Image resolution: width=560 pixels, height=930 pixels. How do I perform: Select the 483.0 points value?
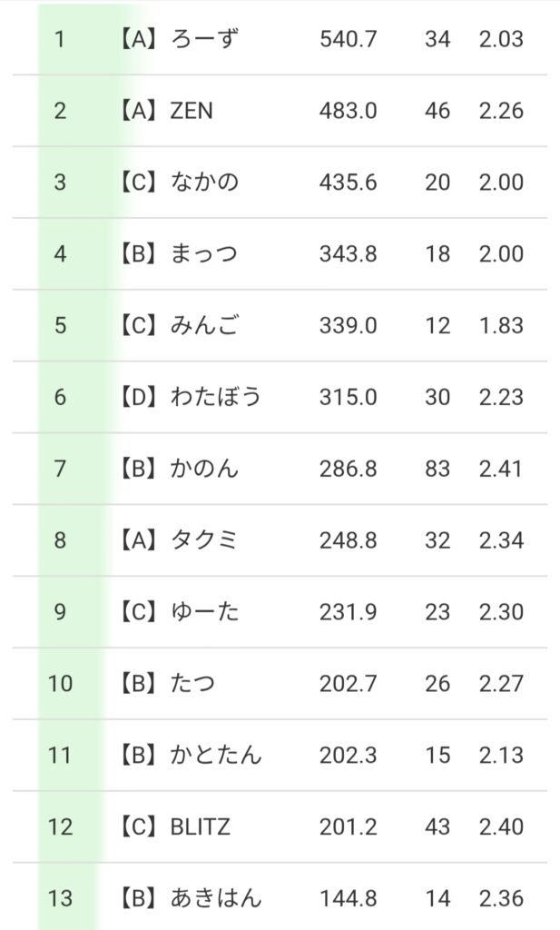coord(348,112)
